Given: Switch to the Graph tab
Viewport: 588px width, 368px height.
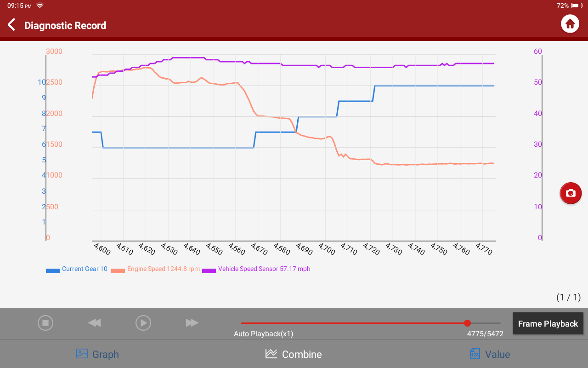Looking at the screenshot, I should point(97,354).
